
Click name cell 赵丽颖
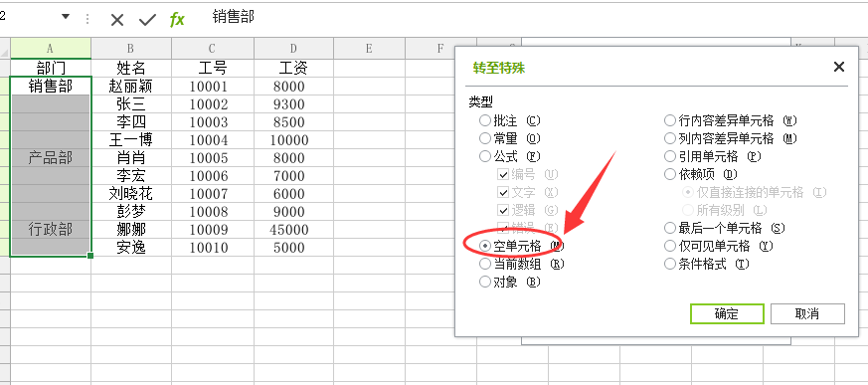131,86
